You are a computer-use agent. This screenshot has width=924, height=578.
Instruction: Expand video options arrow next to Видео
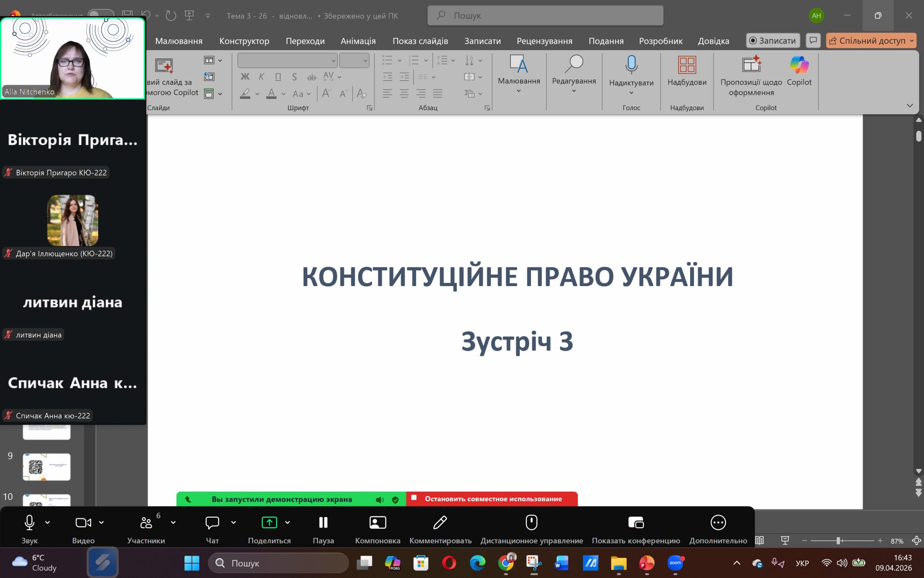pos(101,522)
